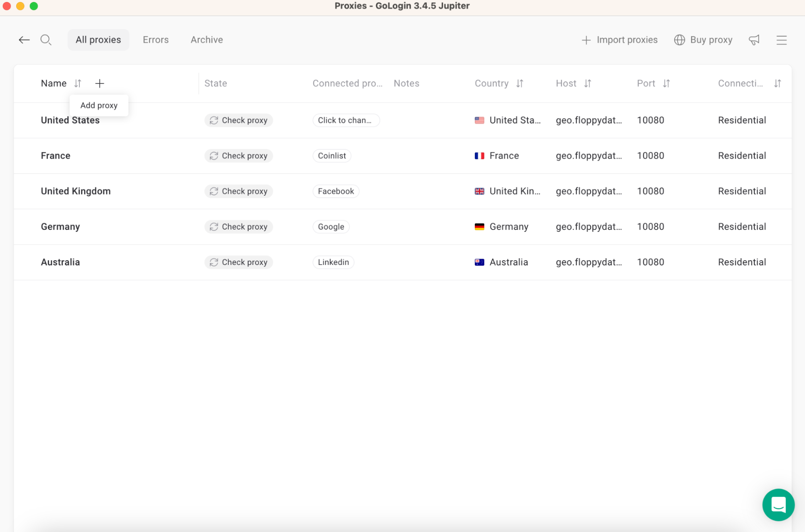The image size is (805, 532).
Task: Click the refresh icon in Australia row
Action: tap(214, 262)
